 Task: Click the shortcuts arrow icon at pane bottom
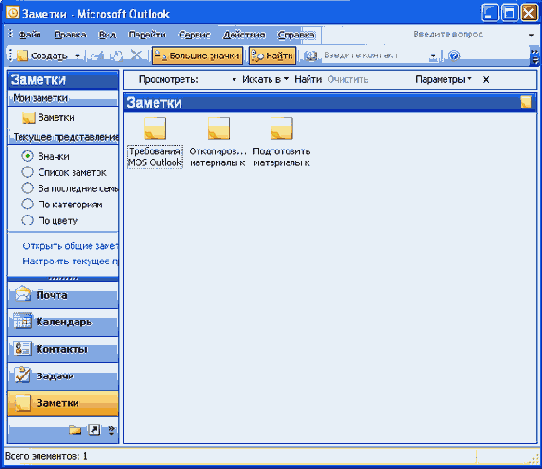(x=94, y=430)
